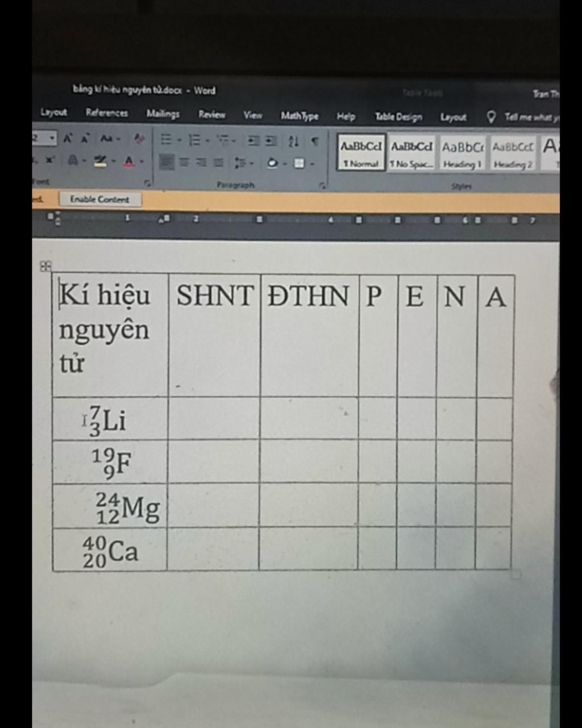Click the Multilevel List icon

click(x=222, y=140)
